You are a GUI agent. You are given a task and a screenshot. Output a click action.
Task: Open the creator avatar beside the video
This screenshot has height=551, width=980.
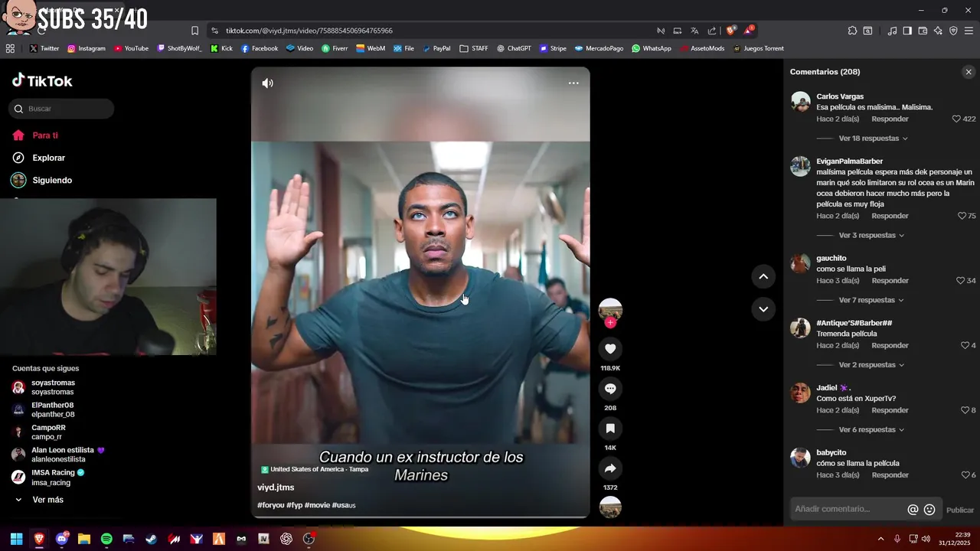tap(610, 309)
